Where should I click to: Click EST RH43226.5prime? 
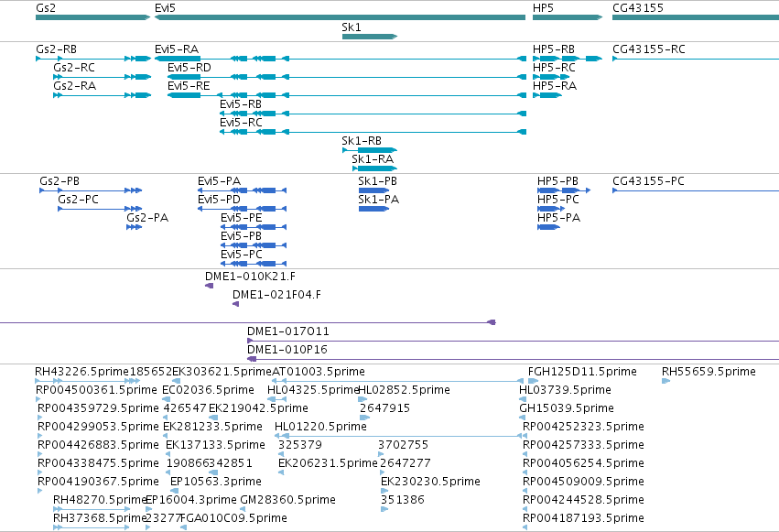(x=82, y=372)
